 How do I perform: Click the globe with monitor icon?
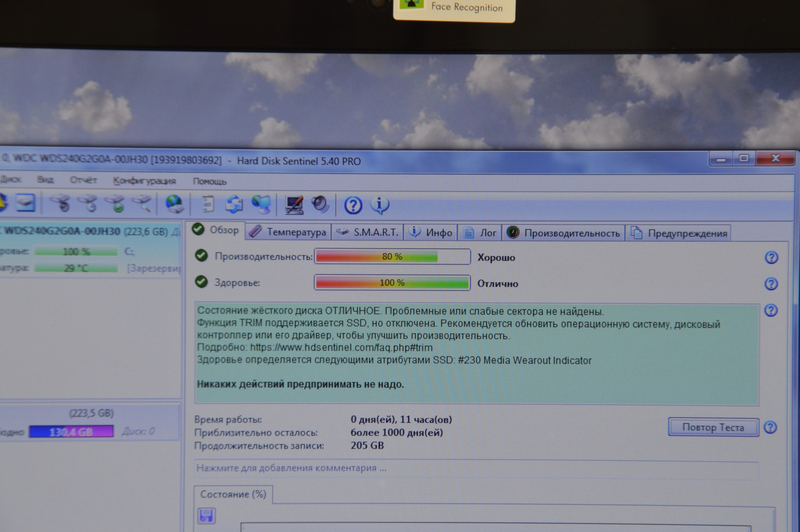click(261, 204)
